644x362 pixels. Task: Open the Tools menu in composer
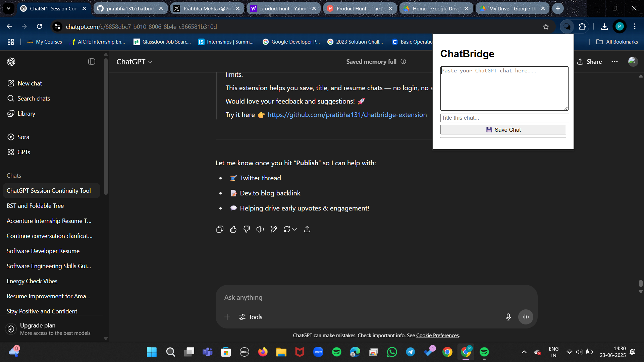pos(251,317)
